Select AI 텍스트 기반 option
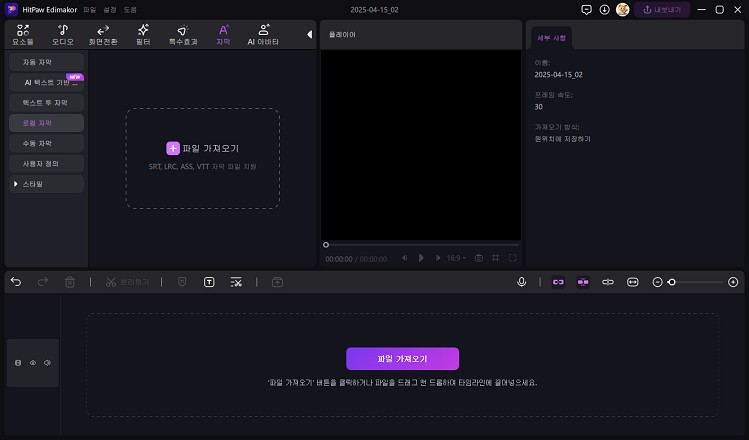The width and height of the screenshot is (749, 440). click(x=46, y=83)
